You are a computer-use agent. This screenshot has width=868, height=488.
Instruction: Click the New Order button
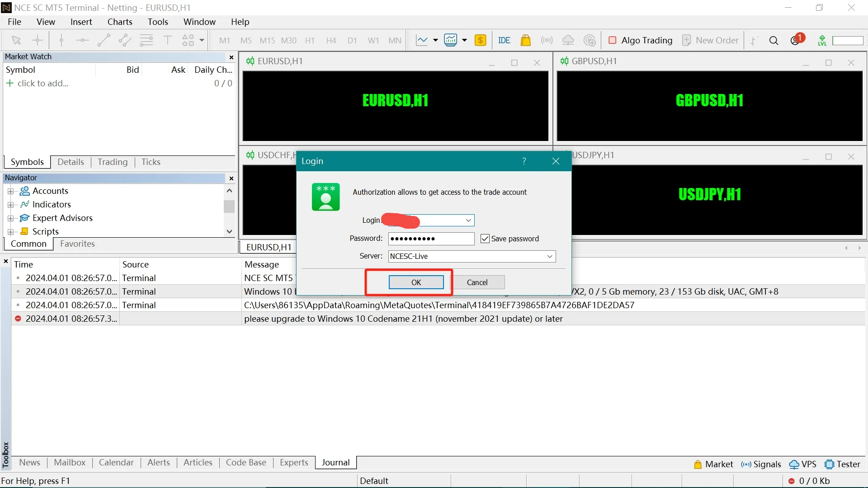[x=710, y=41]
